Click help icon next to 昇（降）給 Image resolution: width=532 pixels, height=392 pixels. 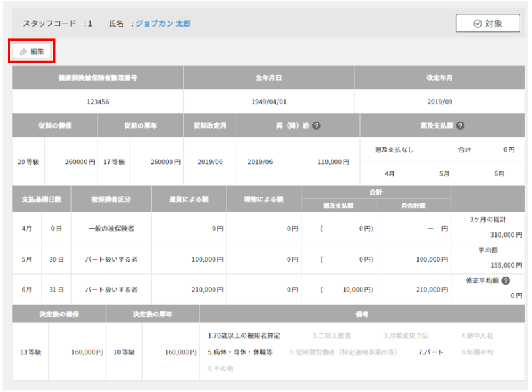(316, 126)
